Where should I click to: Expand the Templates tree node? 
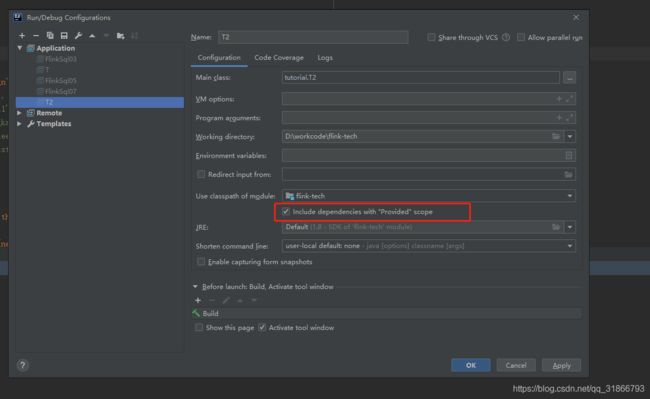point(19,123)
